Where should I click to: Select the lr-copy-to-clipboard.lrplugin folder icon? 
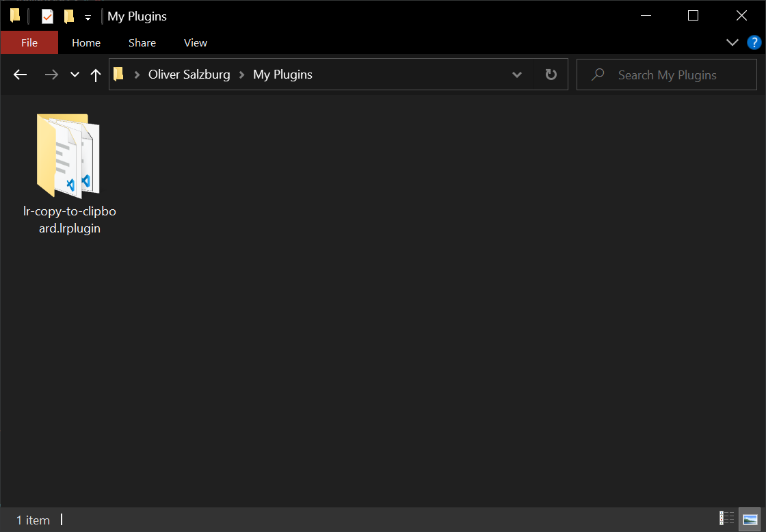tap(68, 155)
